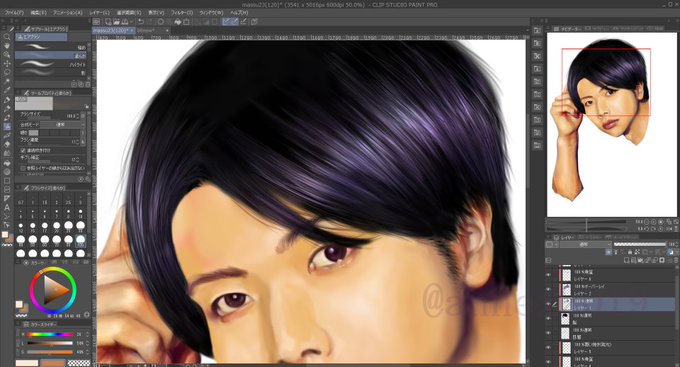Click the color wheel panel tab icon
The image size is (680, 367).
point(26,263)
